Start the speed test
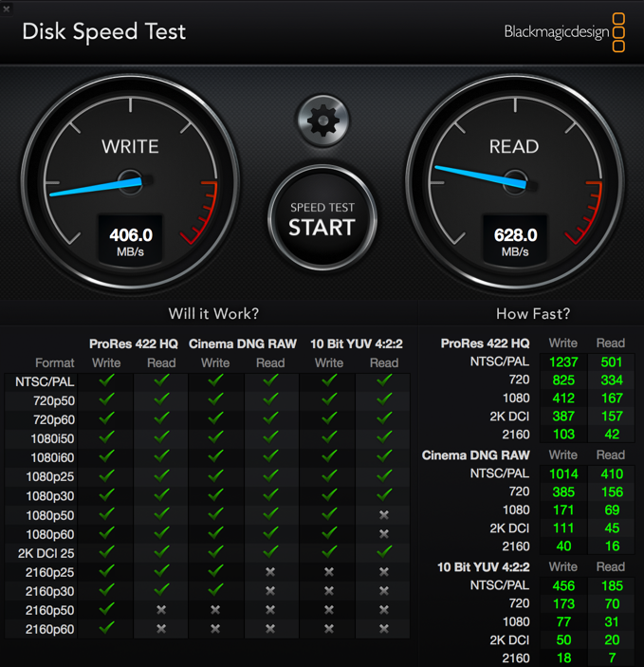644x667 pixels. coord(322,218)
